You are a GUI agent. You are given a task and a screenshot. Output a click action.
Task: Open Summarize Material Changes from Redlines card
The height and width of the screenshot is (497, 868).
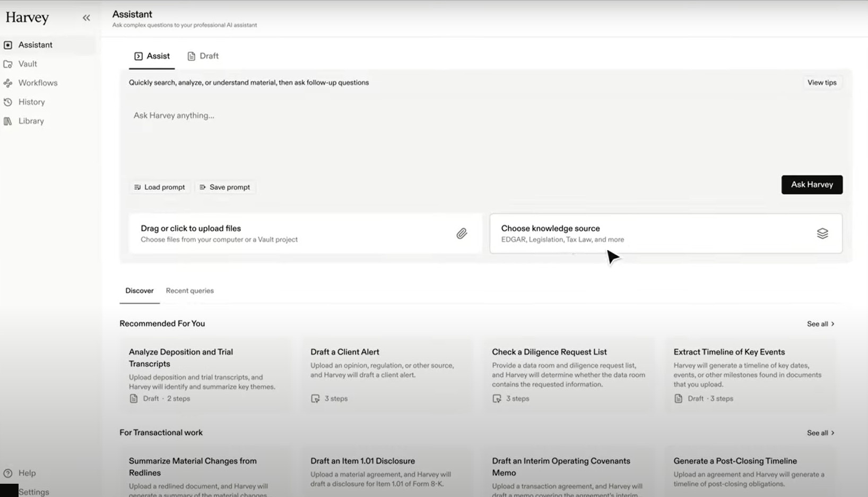tap(205, 473)
